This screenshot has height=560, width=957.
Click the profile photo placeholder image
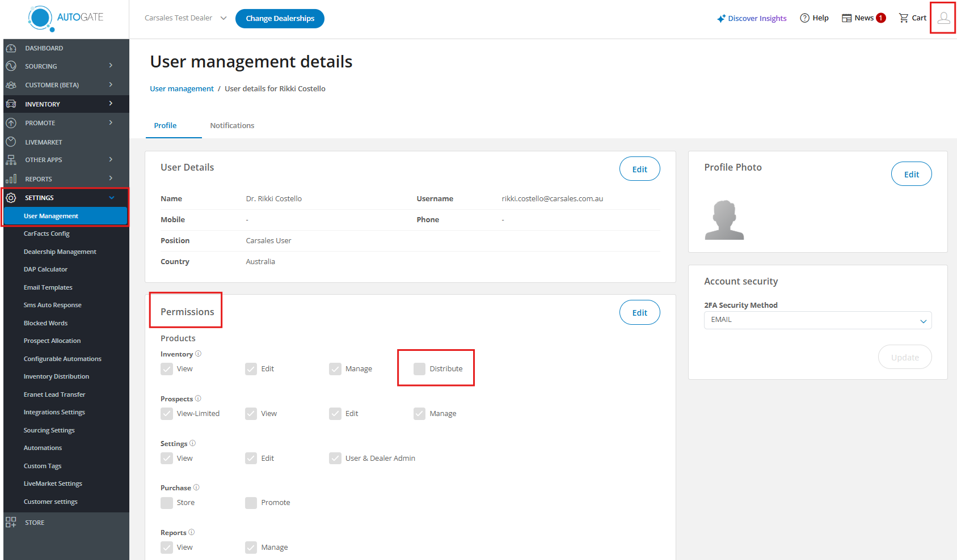coord(724,220)
